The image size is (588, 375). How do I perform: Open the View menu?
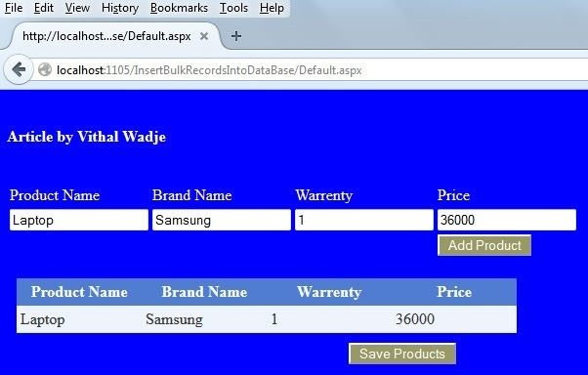tap(77, 8)
